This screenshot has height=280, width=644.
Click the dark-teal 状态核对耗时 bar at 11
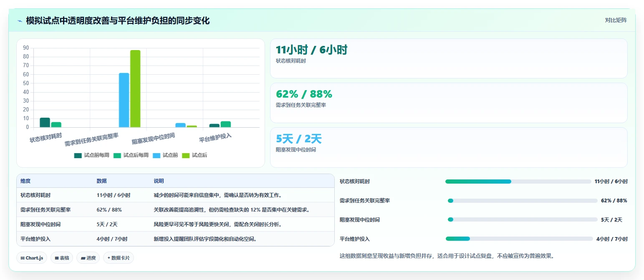[x=45, y=122]
